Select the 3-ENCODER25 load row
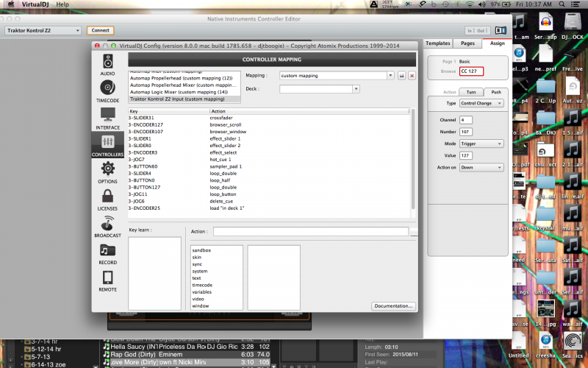Viewport: 588px width, 368px height. pos(269,208)
